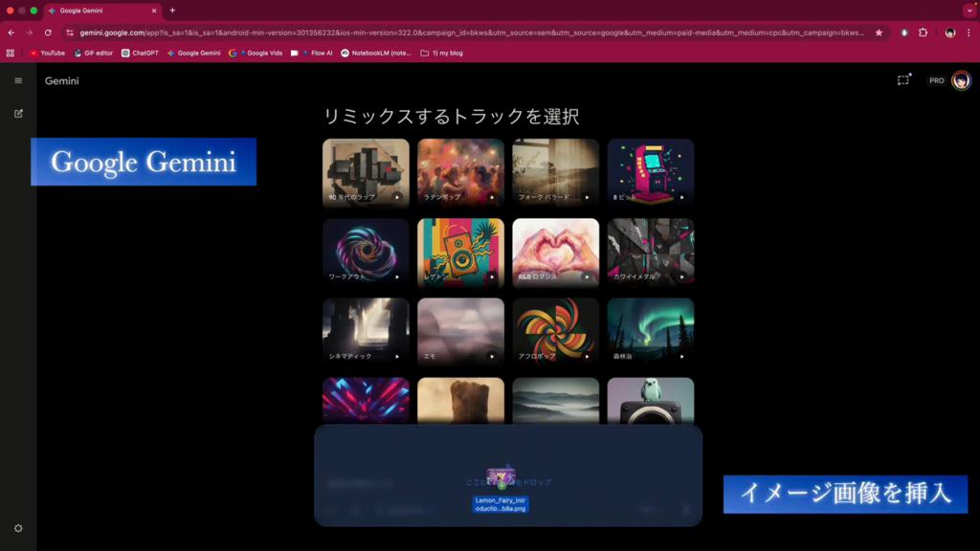Screen dimensions: 980x551
Task: Start a new chat with the compose icon
Action: (18, 113)
